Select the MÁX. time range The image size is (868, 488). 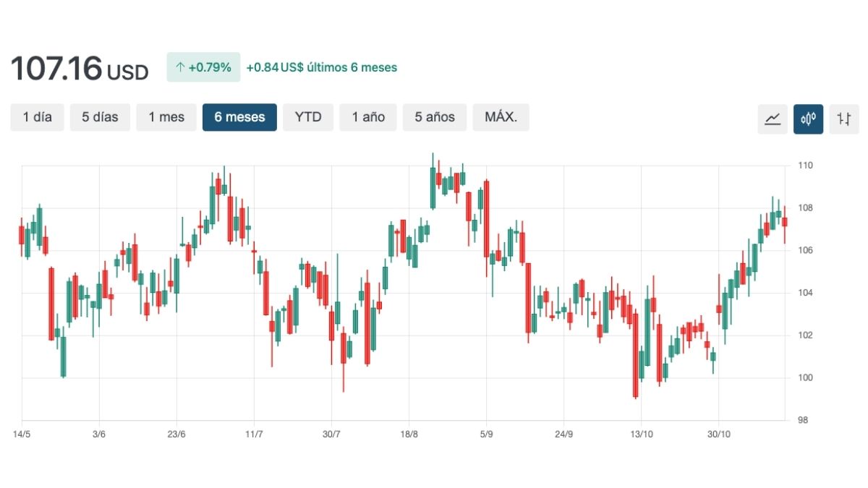click(501, 117)
